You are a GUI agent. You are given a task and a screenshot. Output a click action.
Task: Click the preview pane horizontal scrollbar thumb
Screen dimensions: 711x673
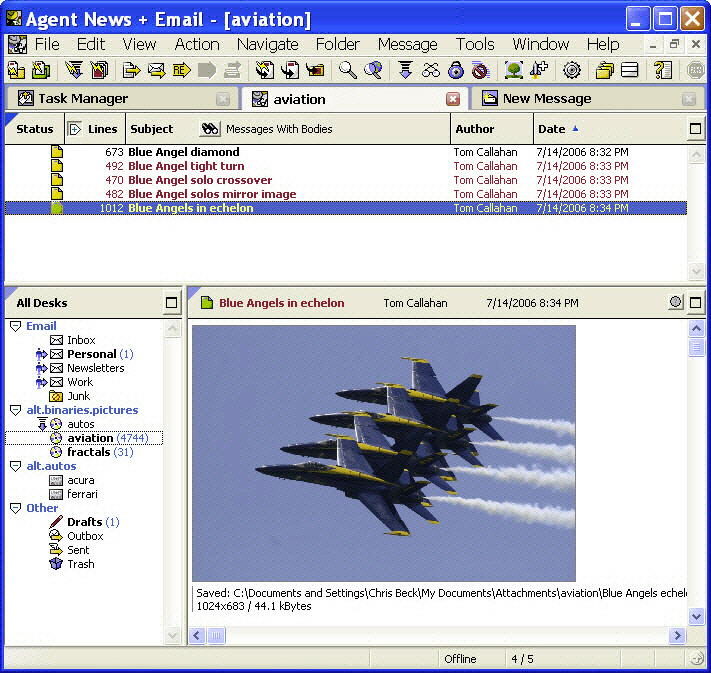pos(216,635)
